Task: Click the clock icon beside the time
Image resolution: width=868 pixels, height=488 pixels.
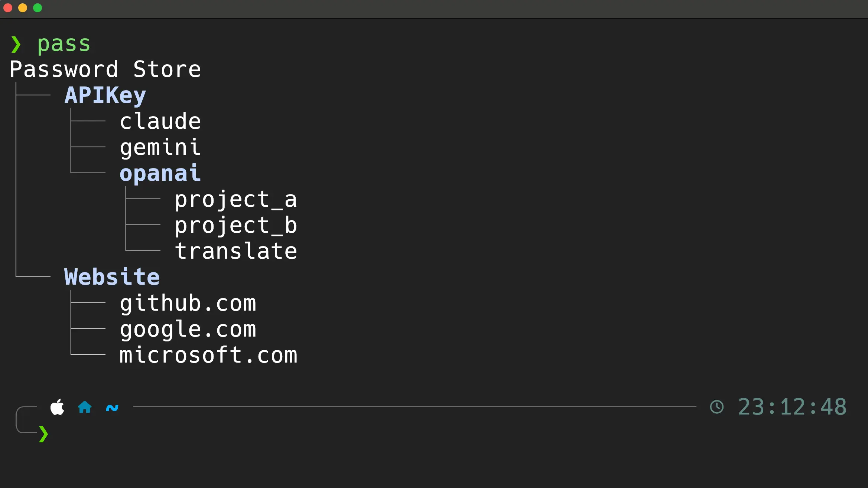Action: (x=716, y=407)
